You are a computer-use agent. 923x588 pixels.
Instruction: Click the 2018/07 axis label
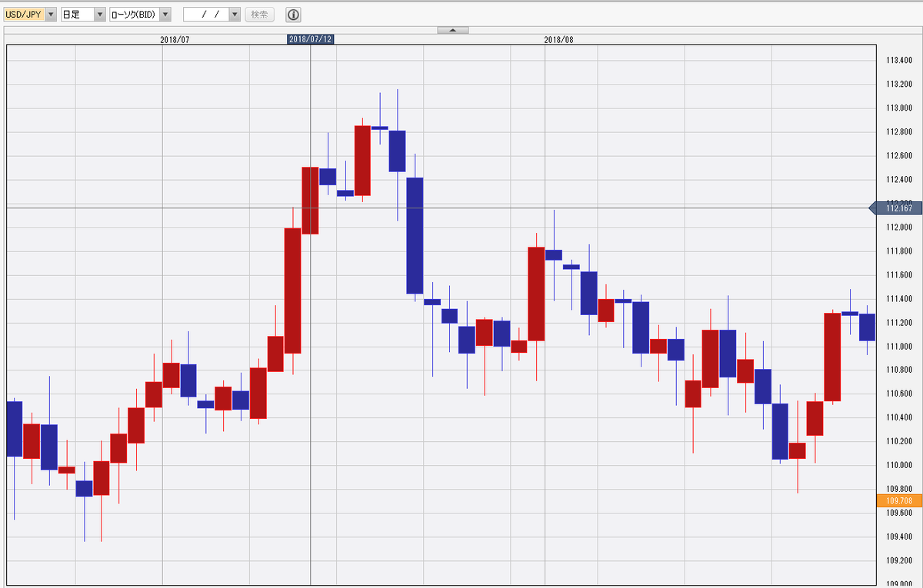pos(175,39)
